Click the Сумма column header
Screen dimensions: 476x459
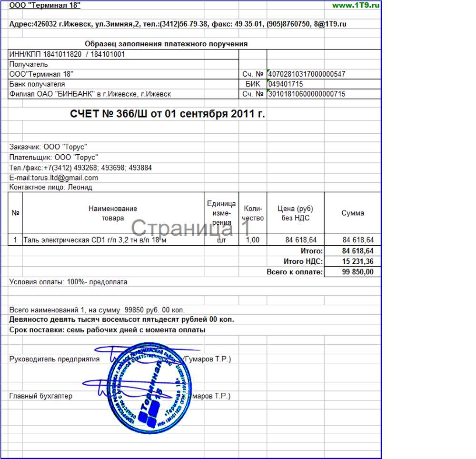(x=352, y=213)
